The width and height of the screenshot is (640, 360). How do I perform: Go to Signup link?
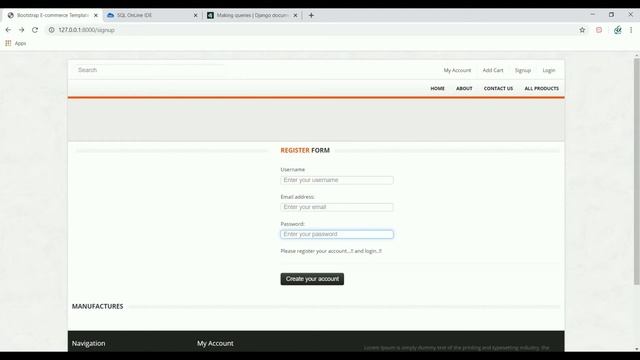522,70
